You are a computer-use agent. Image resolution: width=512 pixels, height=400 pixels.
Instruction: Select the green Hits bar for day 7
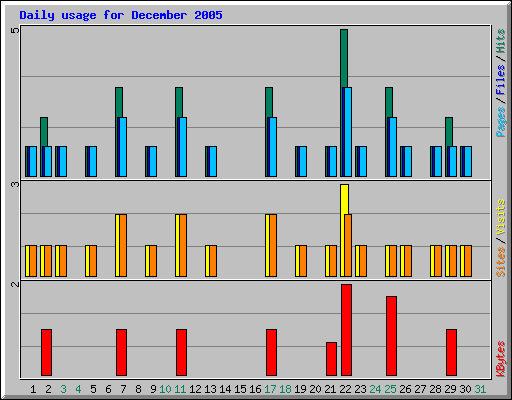pyautogui.click(x=119, y=102)
